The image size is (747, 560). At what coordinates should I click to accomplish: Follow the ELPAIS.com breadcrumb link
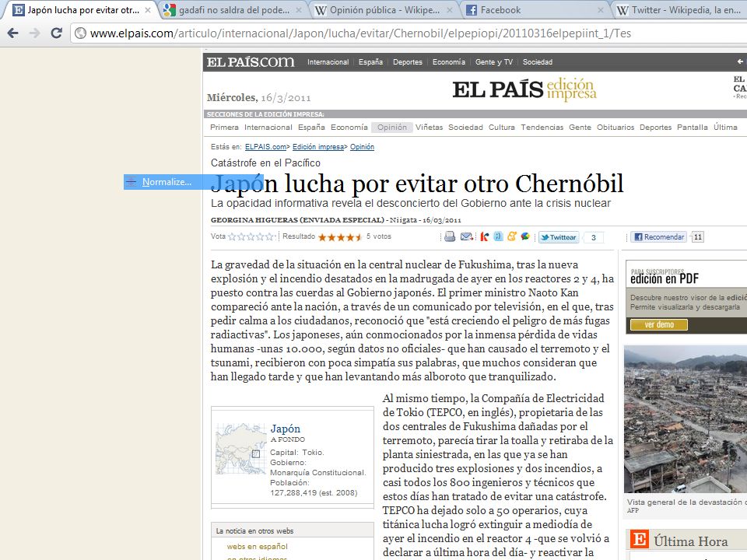266,147
